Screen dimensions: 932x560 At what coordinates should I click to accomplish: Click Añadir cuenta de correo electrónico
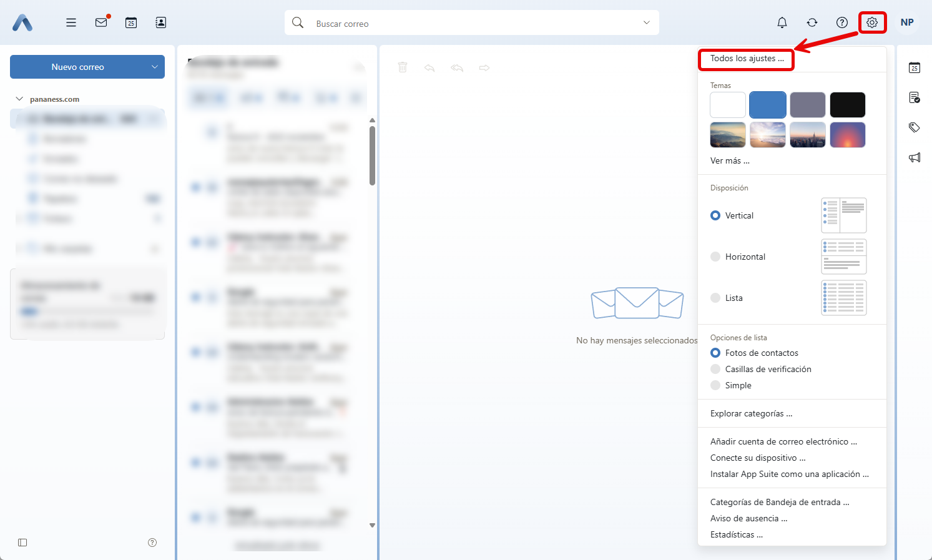tap(783, 441)
